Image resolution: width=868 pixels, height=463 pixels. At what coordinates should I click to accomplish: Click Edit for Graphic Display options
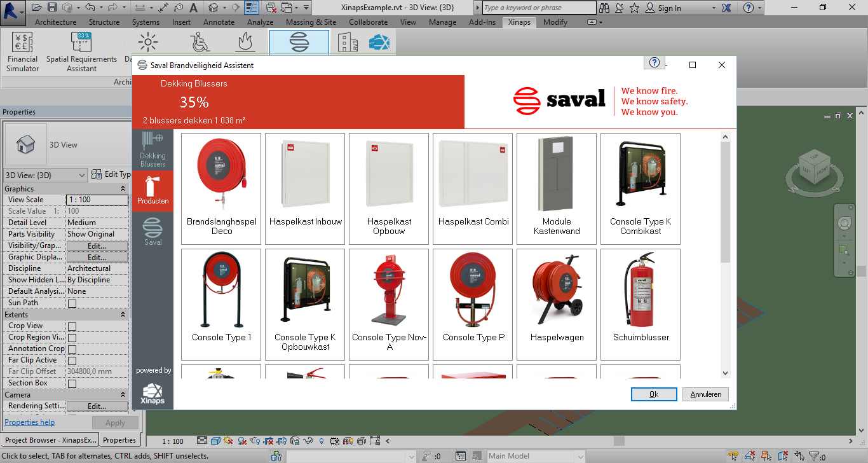[97, 258]
